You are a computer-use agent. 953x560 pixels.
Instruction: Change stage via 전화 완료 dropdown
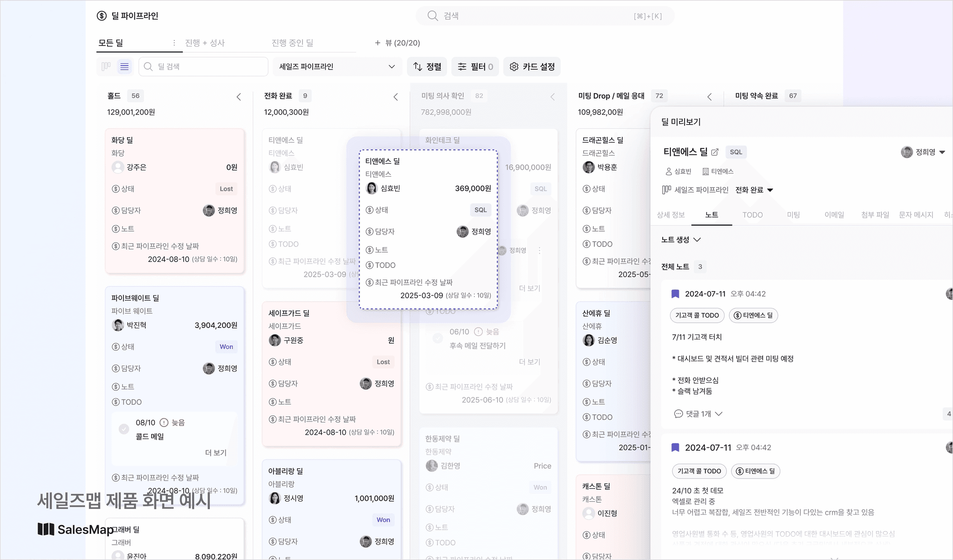point(754,190)
